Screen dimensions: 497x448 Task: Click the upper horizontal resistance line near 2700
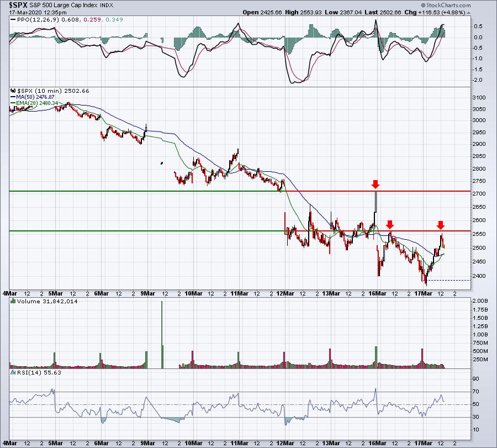click(240, 191)
